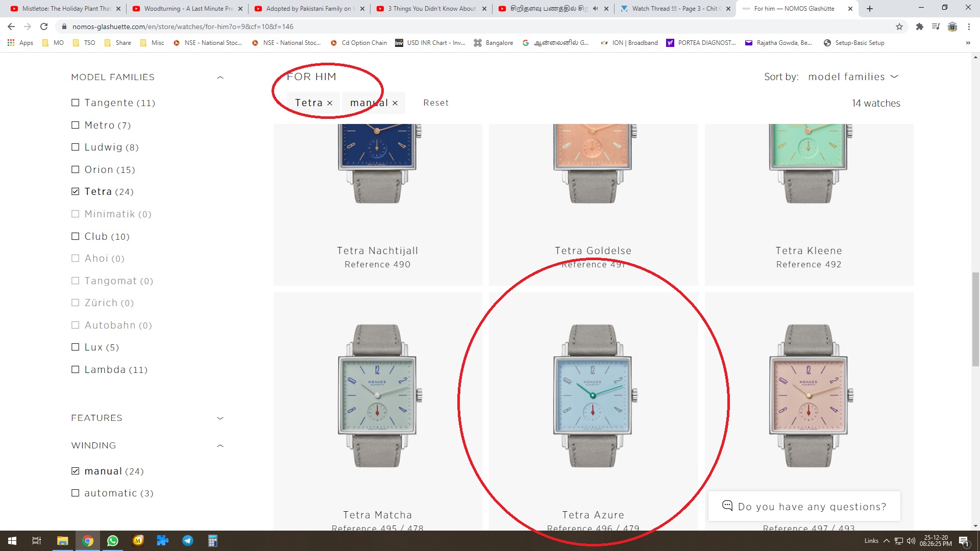Remove the manual filter chip
Image resolution: width=980 pixels, height=551 pixels.
point(395,103)
